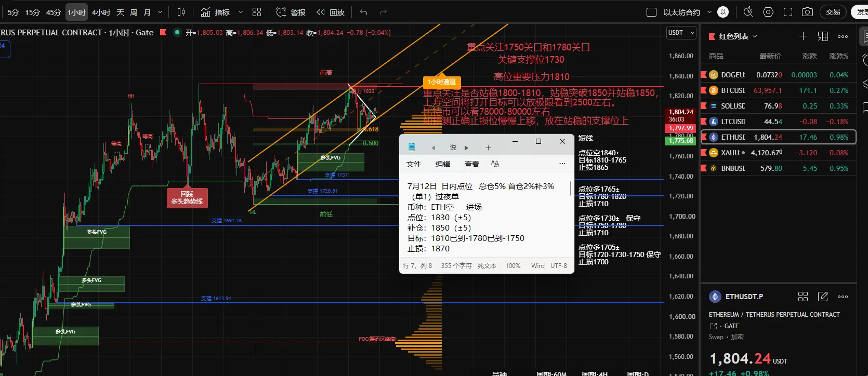The width and height of the screenshot is (868, 376).
Task: Select the 45分 timeframe
Action: point(54,12)
